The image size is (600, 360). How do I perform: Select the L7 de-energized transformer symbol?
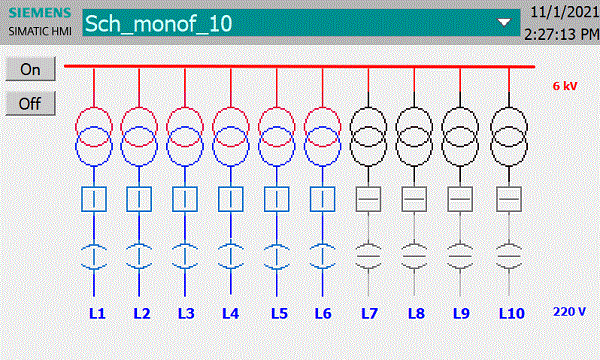tap(368, 137)
